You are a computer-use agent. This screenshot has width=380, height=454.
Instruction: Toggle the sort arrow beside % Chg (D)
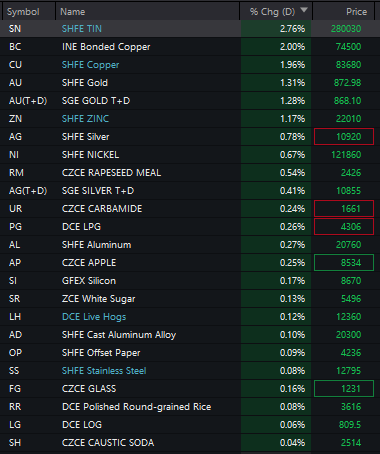(x=304, y=10)
